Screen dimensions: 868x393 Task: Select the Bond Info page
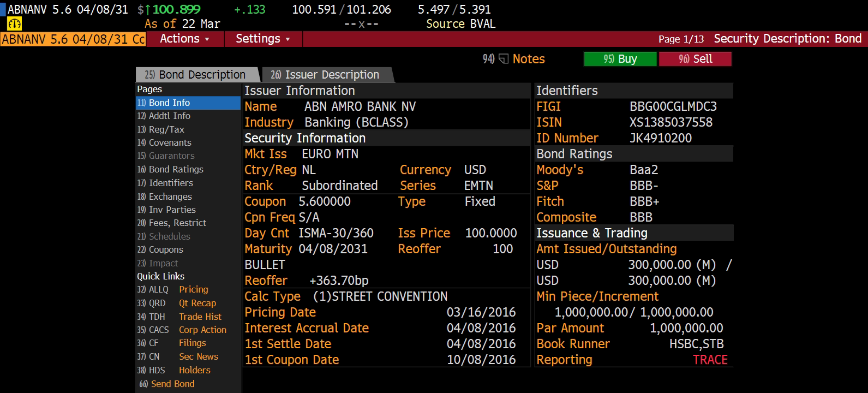tap(188, 103)
